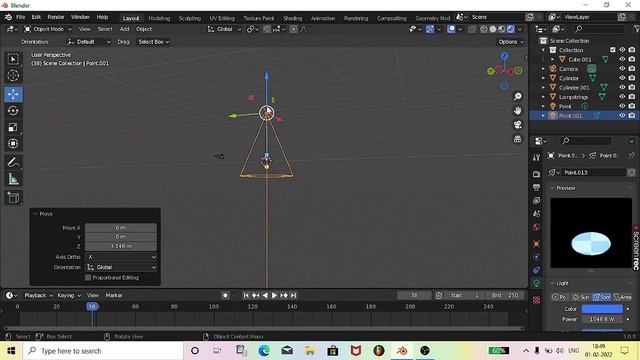Pick the Scale tool

tap(13, 127)
